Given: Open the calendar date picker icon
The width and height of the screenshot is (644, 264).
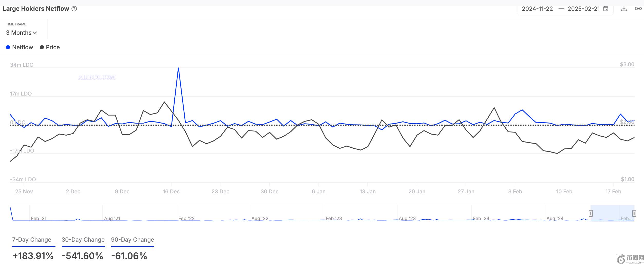Looking at the screenshot, I should pos(606,9).
